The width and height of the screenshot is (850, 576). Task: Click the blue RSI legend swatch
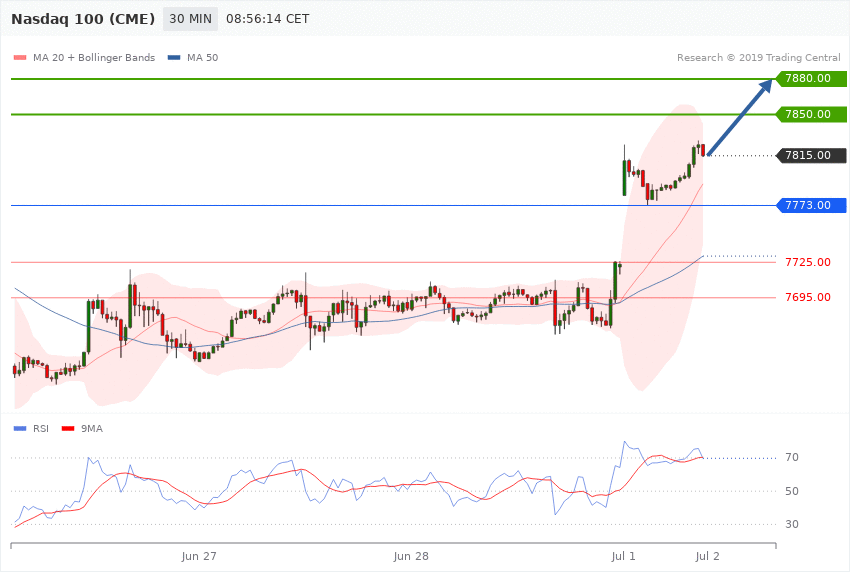tap(20, 429)
